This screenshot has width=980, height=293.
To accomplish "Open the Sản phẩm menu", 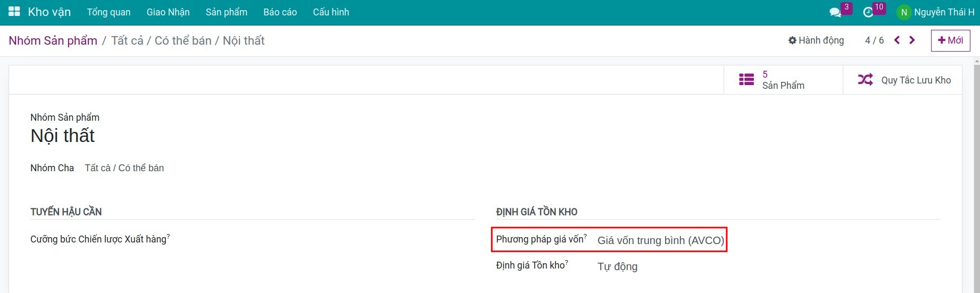I will point(227,12).
